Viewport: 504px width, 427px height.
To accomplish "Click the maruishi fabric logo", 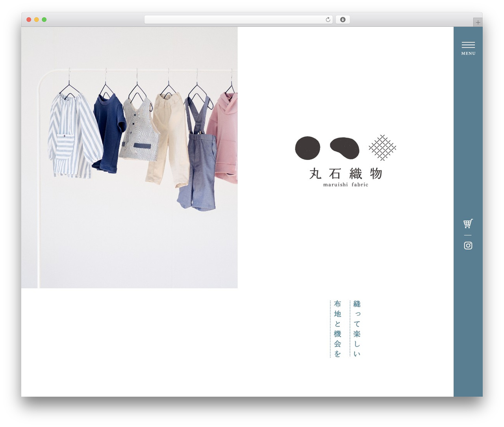I will pos(345,161).
